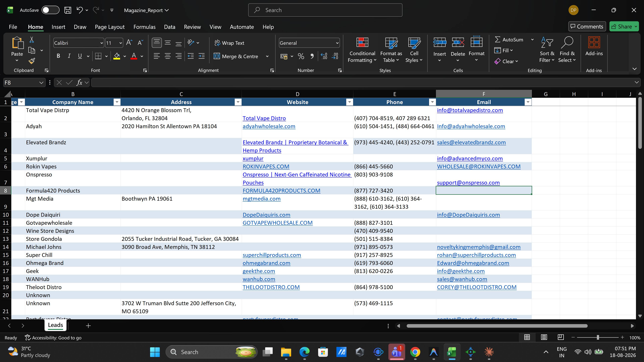This screenshot has height=362, width=644.
Task: Expand the font size dropdown
Action: pos(121,43)
